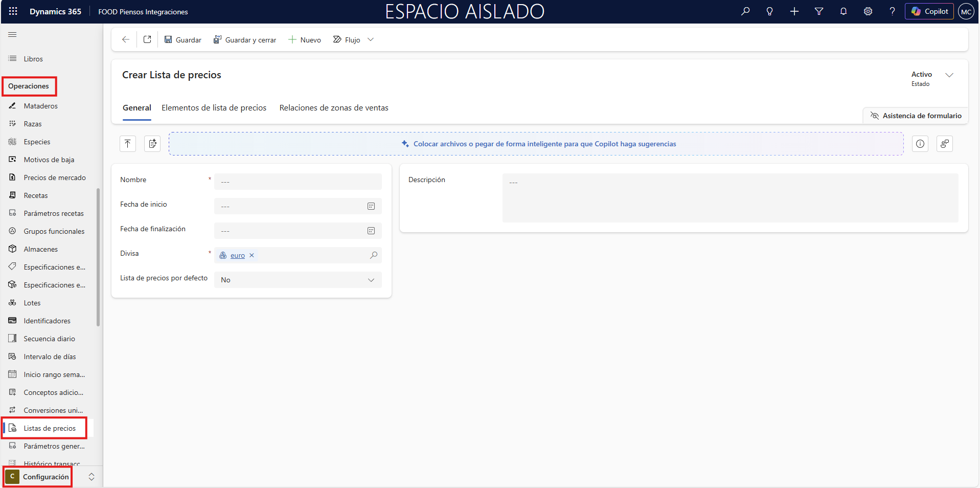Go back using the back arrow
Image resolution: width=980 pixels, height=488 pixels.
point(126,40)
